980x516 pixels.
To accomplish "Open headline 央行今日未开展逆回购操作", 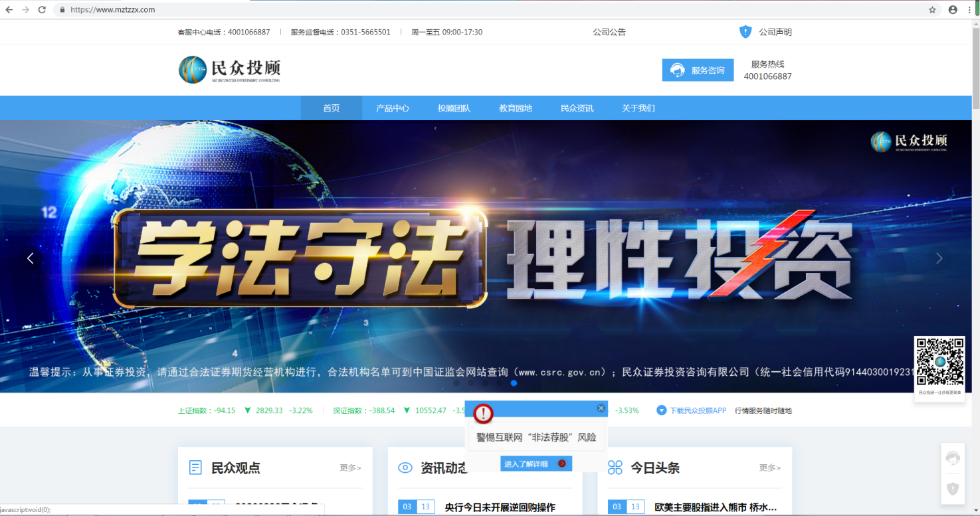I will 500,507.
